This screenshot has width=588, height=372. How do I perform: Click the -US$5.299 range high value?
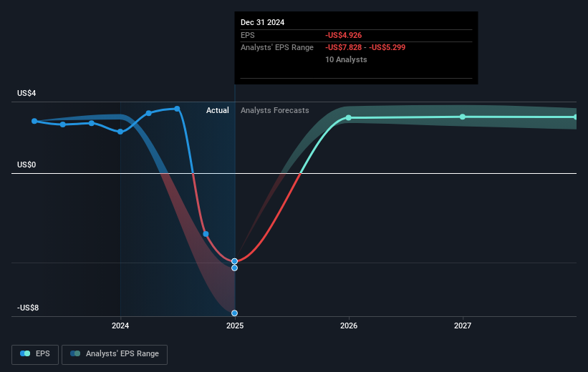pyautogui.click(x=387, y=48)
